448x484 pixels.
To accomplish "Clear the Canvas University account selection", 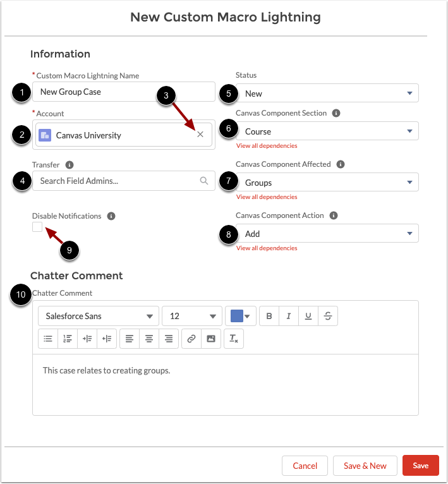I will tap(200, 135).
